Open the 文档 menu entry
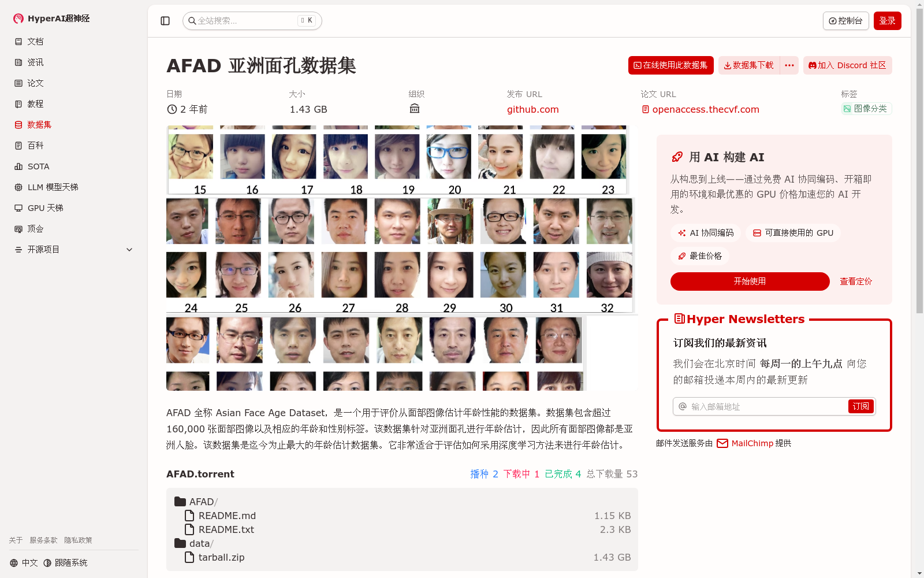Screen dimensions: 924x578 coord(35,41)
